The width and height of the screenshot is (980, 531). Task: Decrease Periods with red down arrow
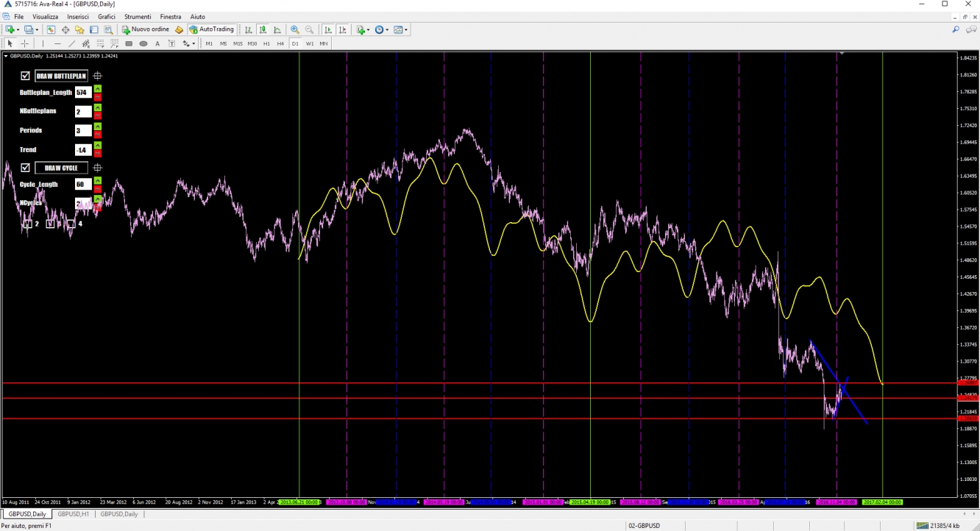pos(98,135)
